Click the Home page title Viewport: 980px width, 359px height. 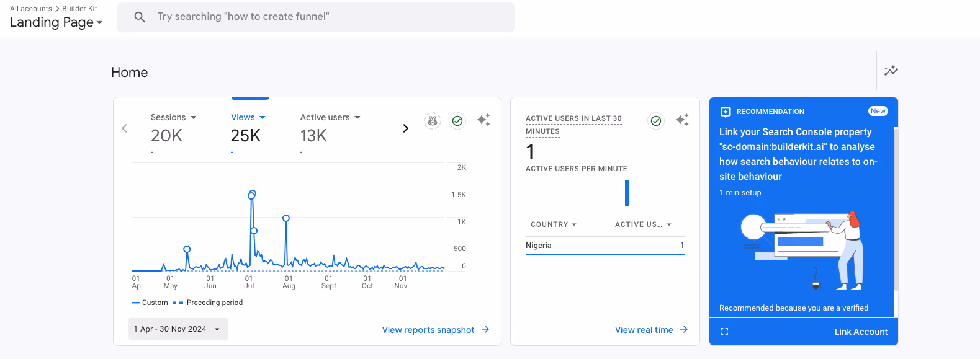click(130, 73)
